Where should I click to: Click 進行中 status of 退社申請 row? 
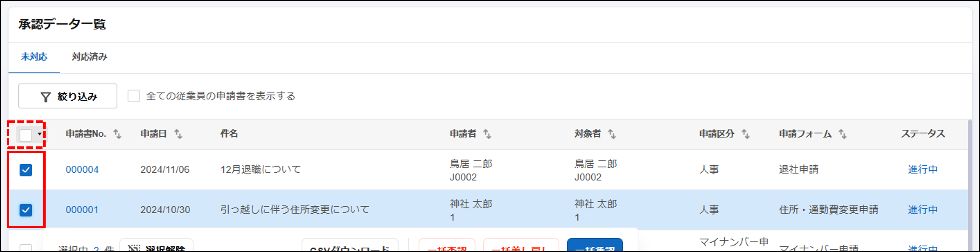tap(922, 170)
